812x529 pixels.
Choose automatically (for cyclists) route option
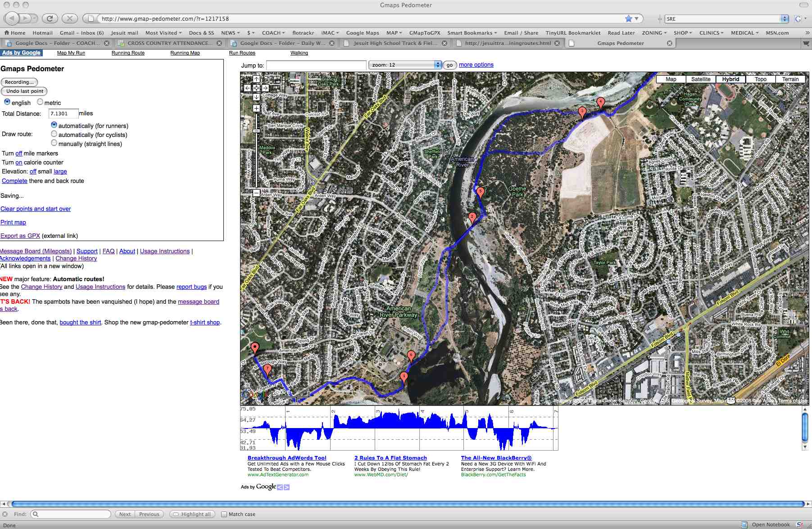[54, 134]
